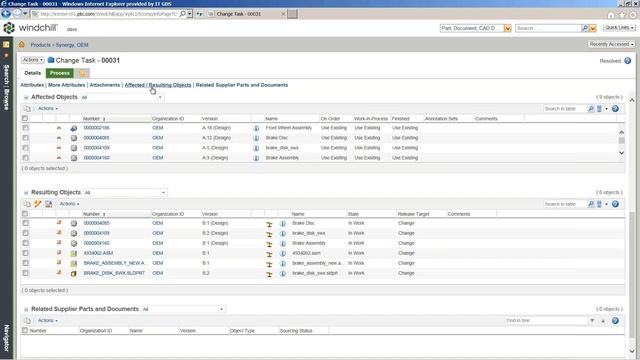
Task: Click in the global Search field
Action: point(548,28)
